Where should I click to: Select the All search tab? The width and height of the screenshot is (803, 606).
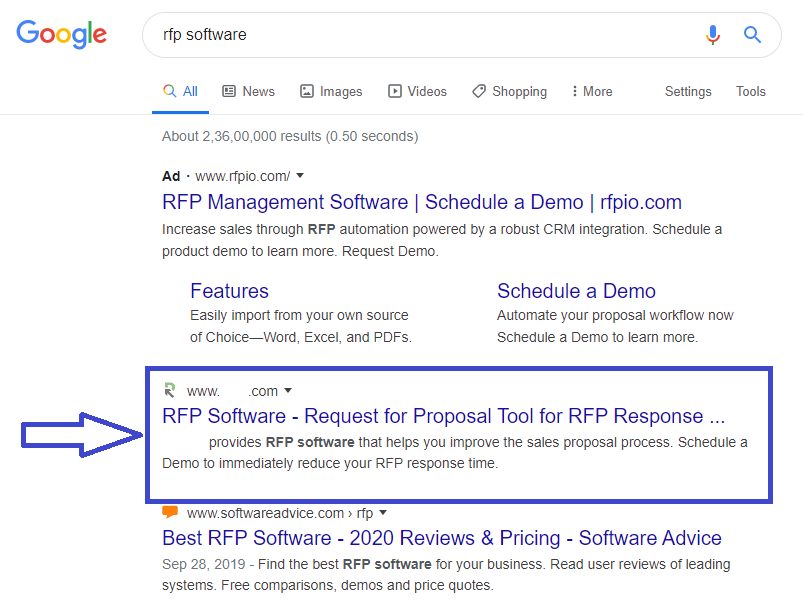click(x=180, y=92)
